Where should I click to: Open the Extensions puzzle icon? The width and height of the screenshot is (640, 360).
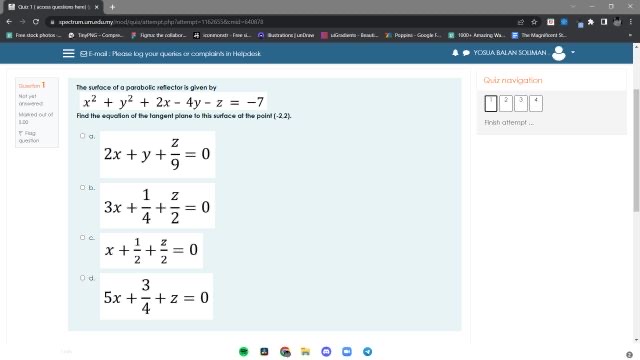(591, 22)
